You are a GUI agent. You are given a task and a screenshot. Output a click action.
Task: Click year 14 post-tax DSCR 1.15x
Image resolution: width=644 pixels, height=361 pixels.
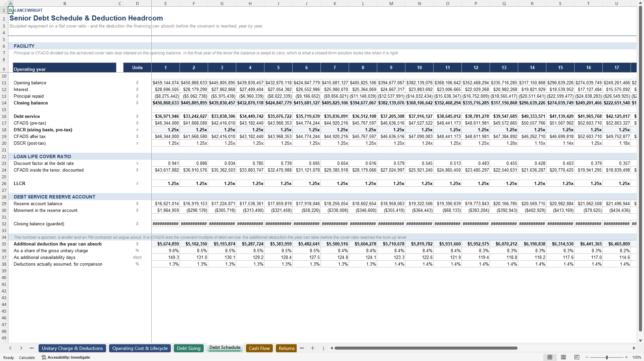pos(532,143)
